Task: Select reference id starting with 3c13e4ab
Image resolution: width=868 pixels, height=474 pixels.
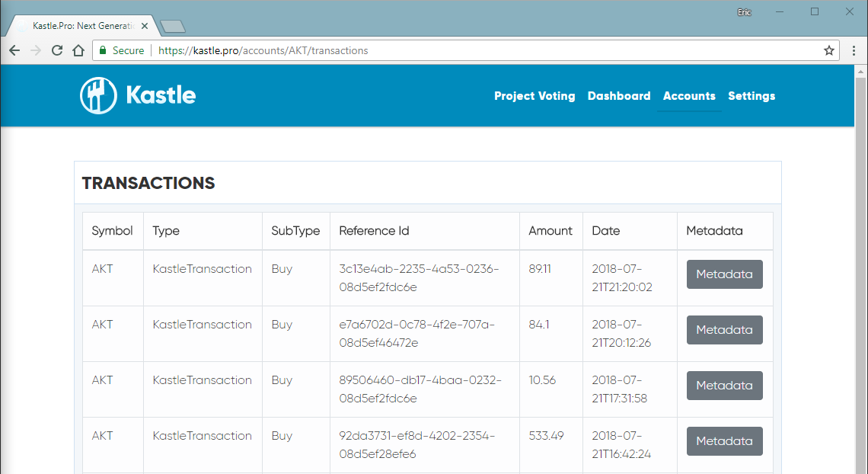Action: [x=419, y=278]
